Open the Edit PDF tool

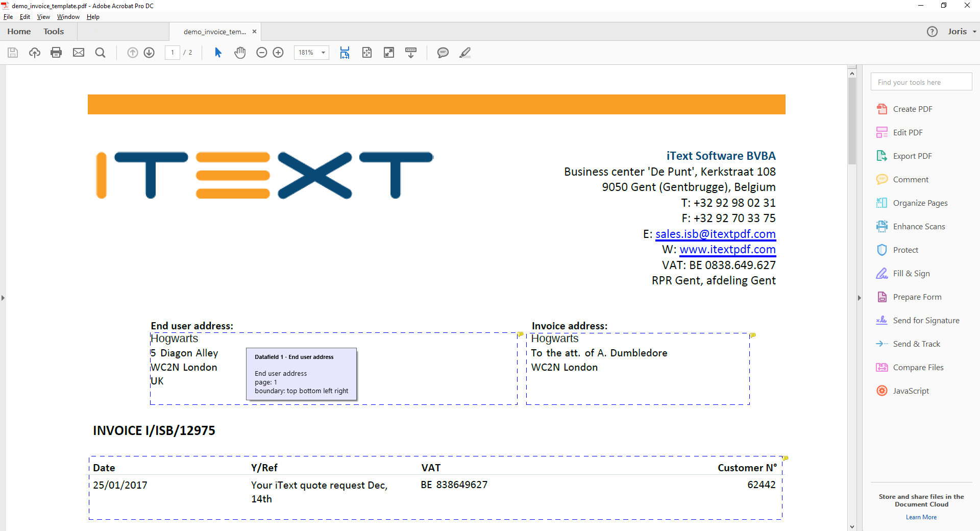[907, 132]
